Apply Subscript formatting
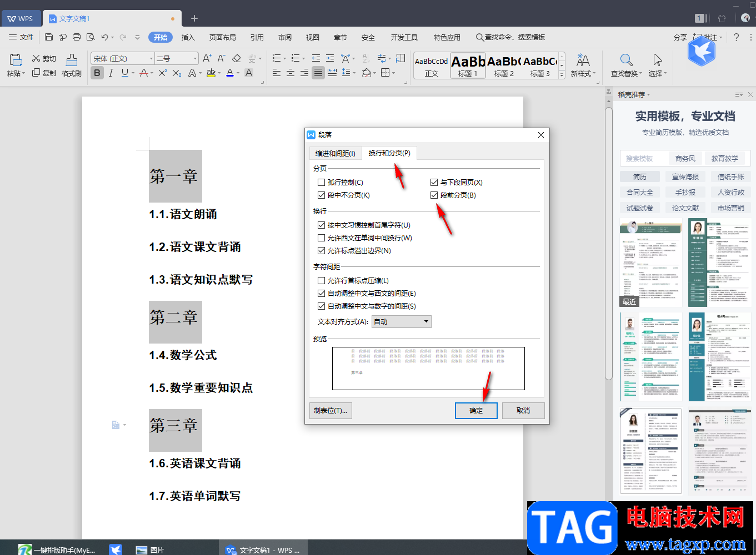 [177, 73]
